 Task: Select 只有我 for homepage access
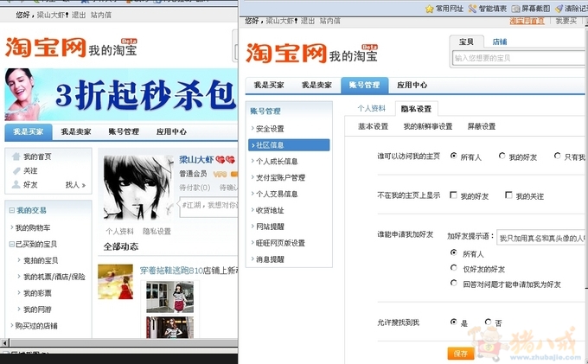(x=557, y=156)
